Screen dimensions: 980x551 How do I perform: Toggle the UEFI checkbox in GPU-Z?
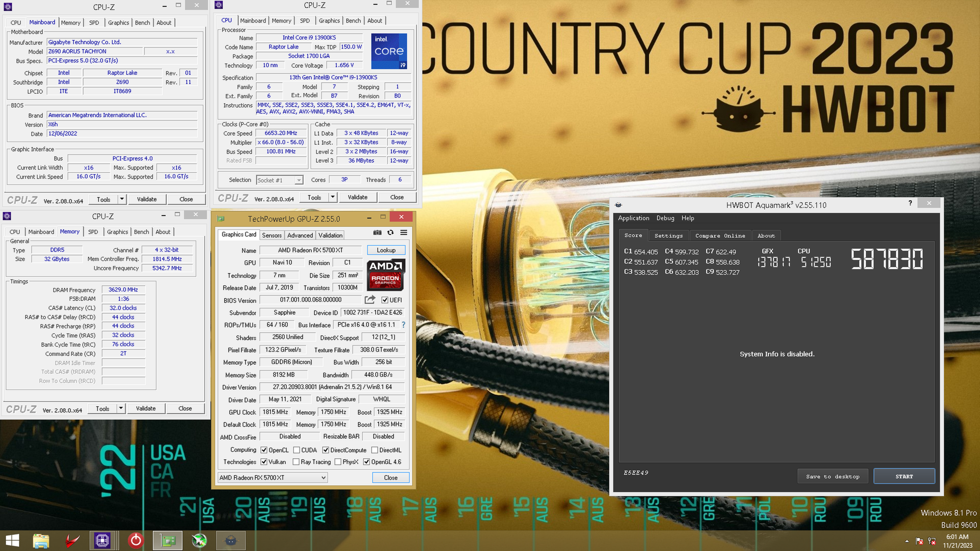click(x=385, y=300)
